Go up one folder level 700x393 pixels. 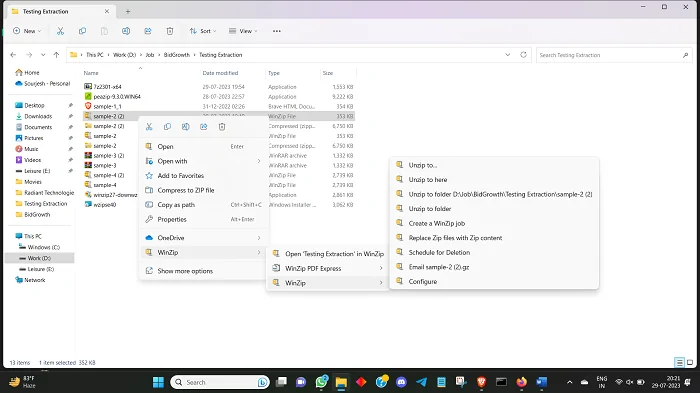pyautogui.click(x=56, y=55)
